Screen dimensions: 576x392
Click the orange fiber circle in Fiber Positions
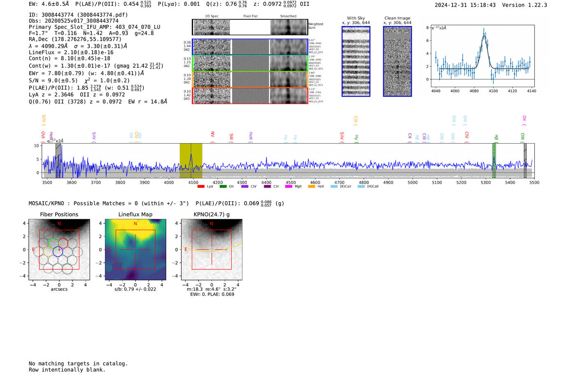(48, 252)
